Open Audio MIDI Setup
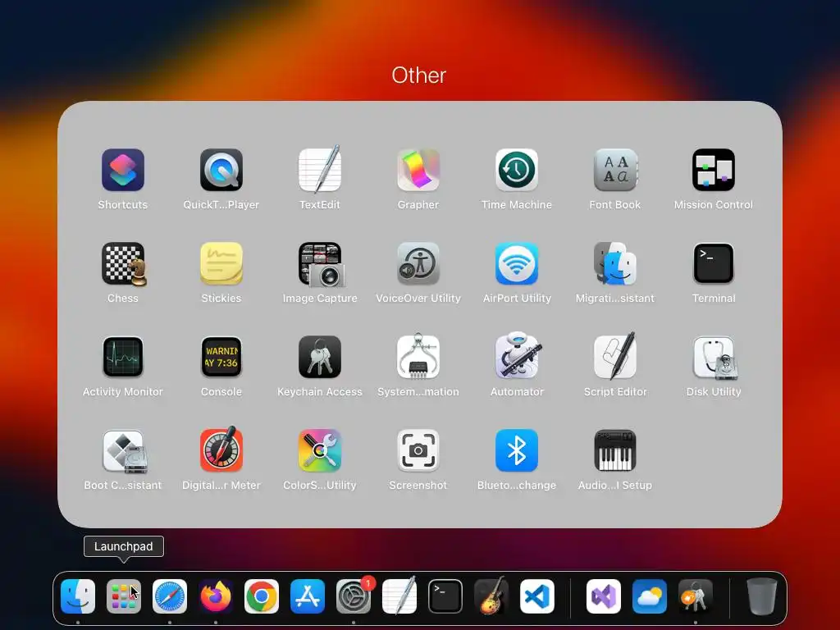The height and width of the screenshot is (630, 840). pos(615,450)
